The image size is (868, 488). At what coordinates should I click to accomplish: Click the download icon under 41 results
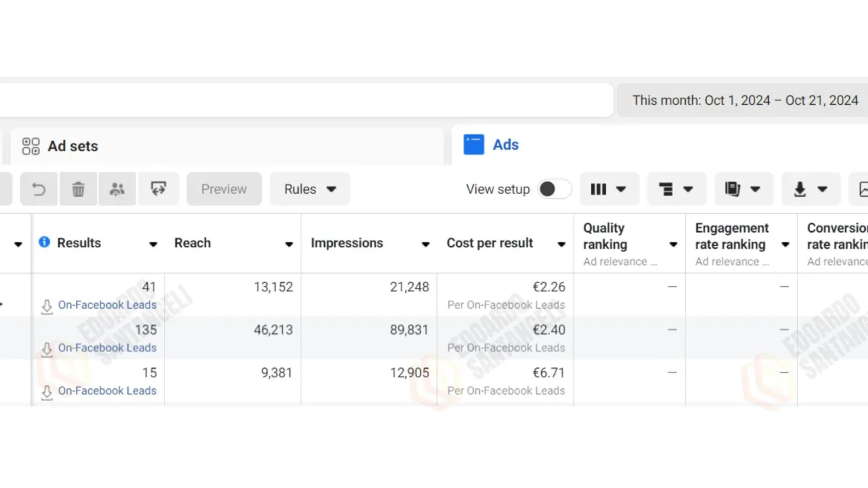pos(47,306)
